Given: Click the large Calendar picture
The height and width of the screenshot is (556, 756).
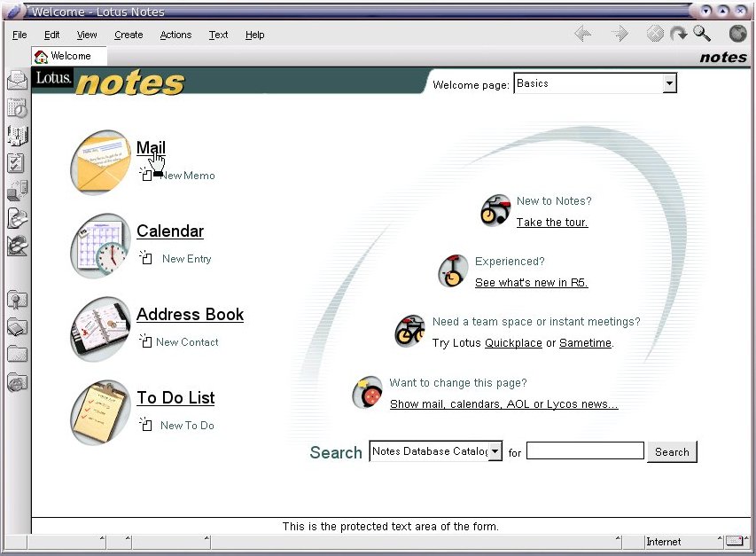Looking at the screenshot, I should (100, 246).
